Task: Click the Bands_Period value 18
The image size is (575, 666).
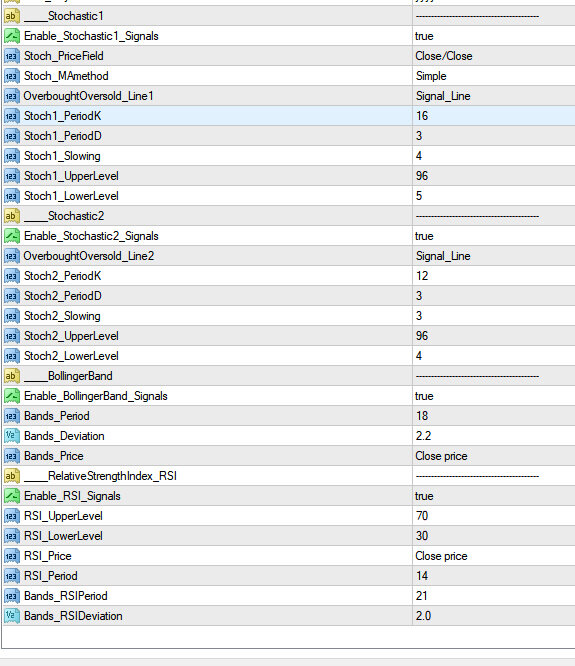Action: point(422,416)
